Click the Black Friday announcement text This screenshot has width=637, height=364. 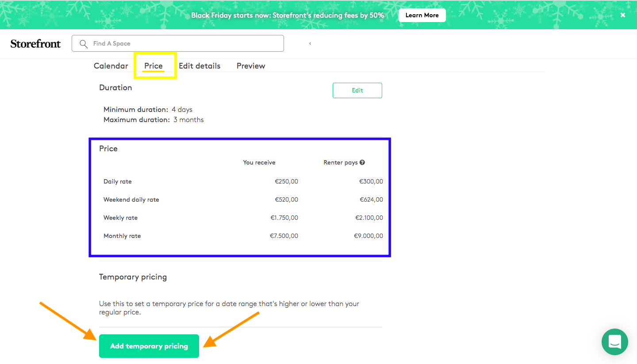pos(288,15)
